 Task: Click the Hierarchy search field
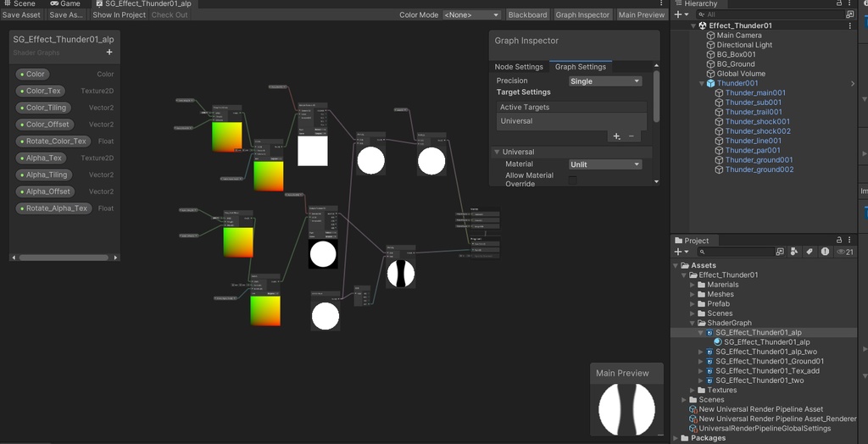click(772, 14)
